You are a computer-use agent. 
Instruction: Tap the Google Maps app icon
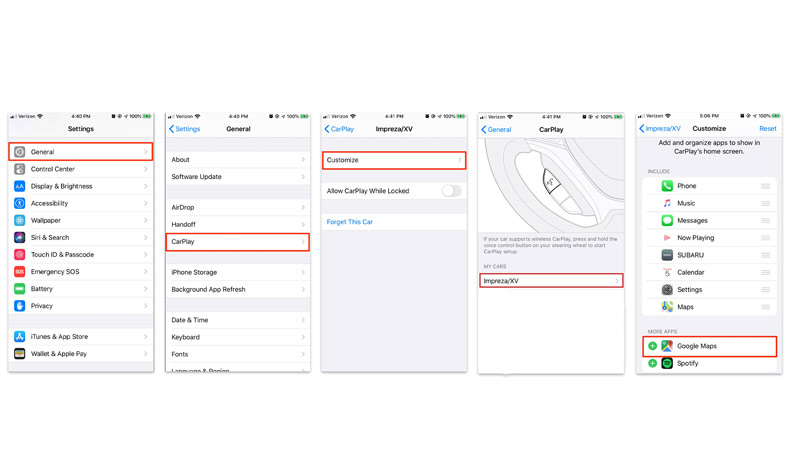[x=667, y=346]
